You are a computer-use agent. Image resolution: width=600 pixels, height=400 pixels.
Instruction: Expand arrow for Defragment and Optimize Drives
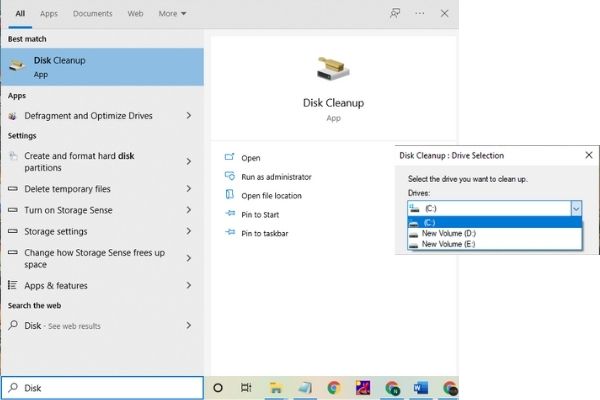click(x=189, y=116)
